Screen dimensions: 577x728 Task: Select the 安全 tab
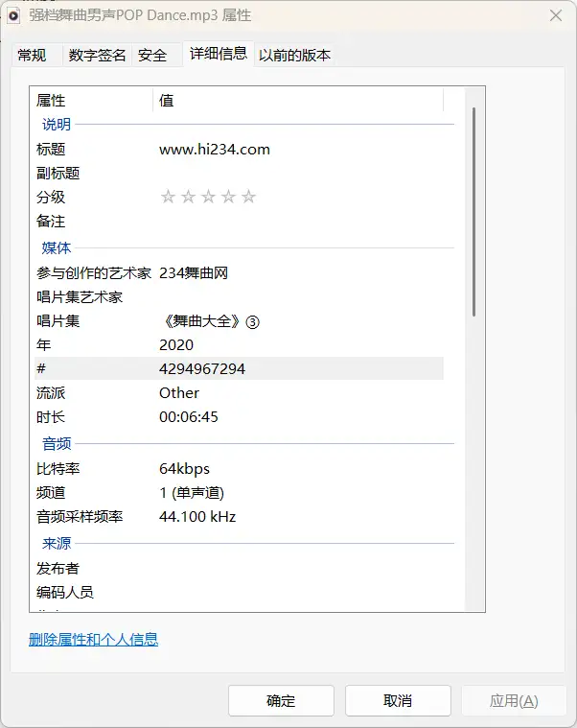tap(152, 56)
